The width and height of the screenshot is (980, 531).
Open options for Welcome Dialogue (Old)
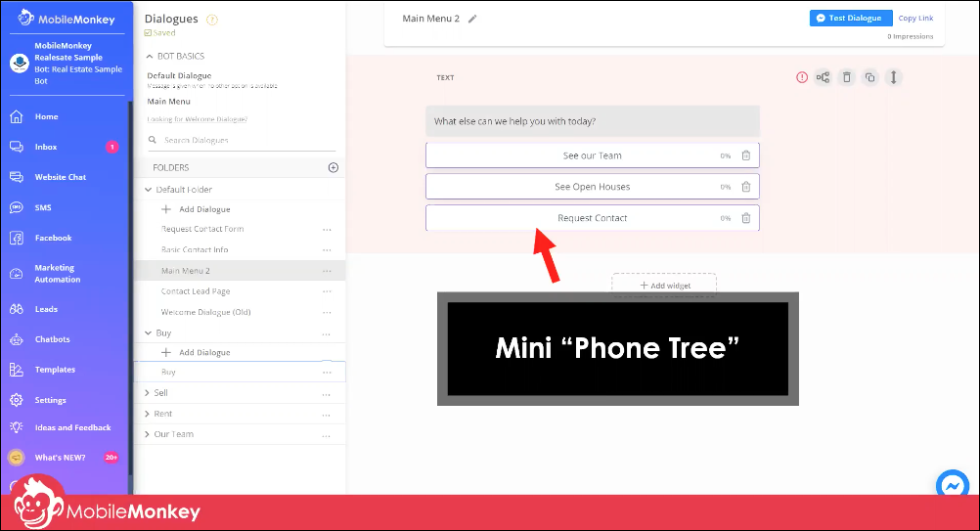(x=327, y=312)
